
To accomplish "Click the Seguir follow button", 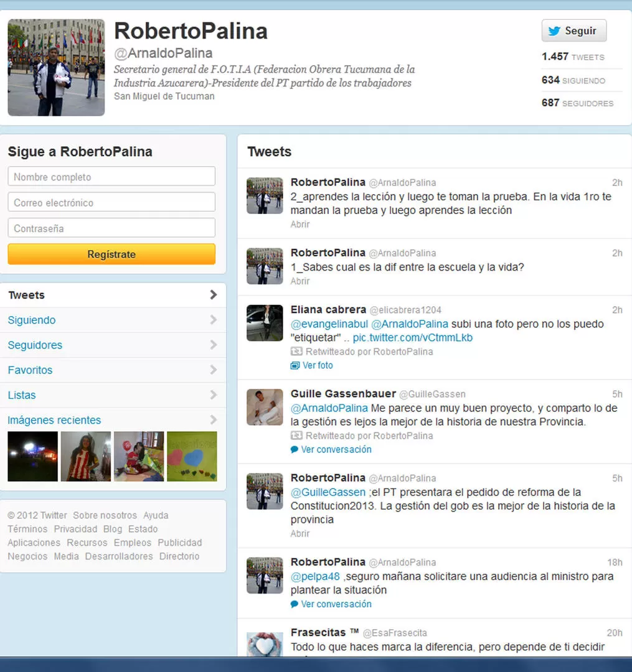I will coord(573,31).
